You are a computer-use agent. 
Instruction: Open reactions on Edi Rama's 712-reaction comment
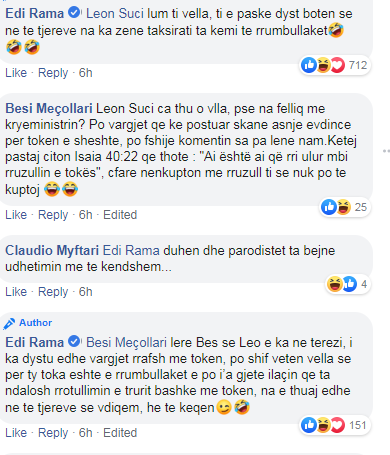point(335,65)
